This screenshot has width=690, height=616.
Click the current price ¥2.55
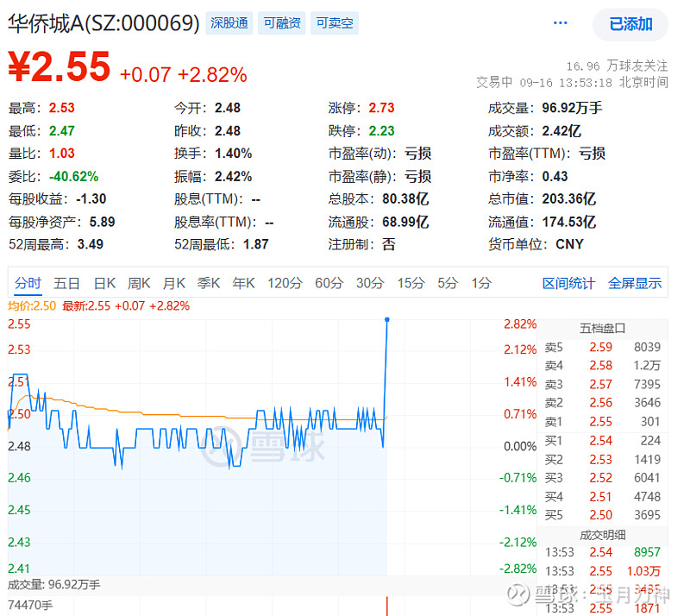pyautogui.click(x=59, y=67)
